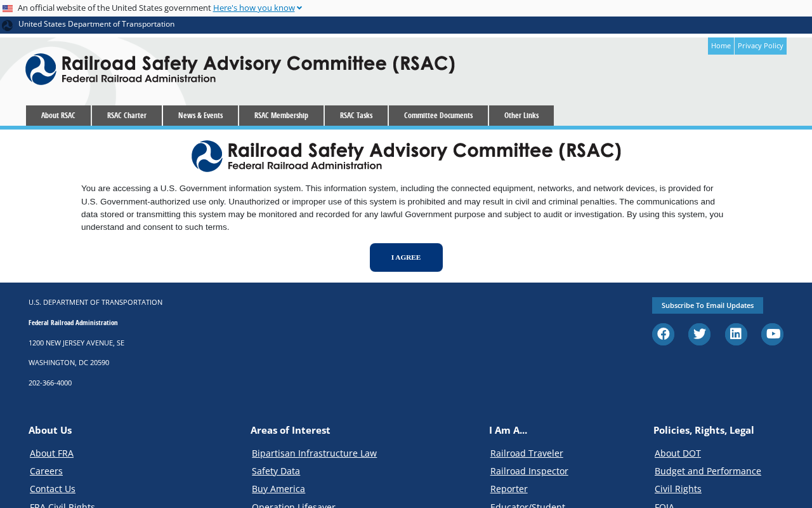This screenshot has height=508, width=812.
Task: Open the News & Events menu
Action: point(200,116)
